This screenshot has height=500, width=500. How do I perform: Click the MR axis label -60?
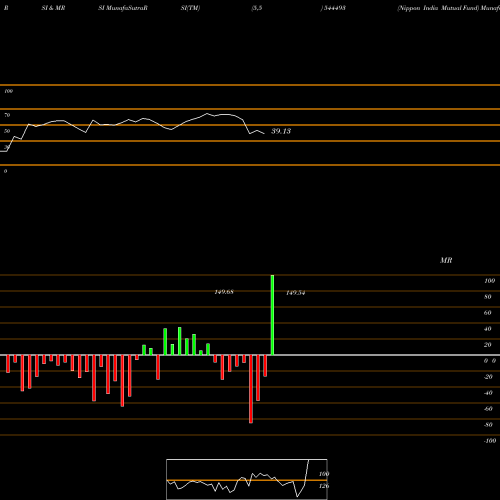(x=488, y=409)
